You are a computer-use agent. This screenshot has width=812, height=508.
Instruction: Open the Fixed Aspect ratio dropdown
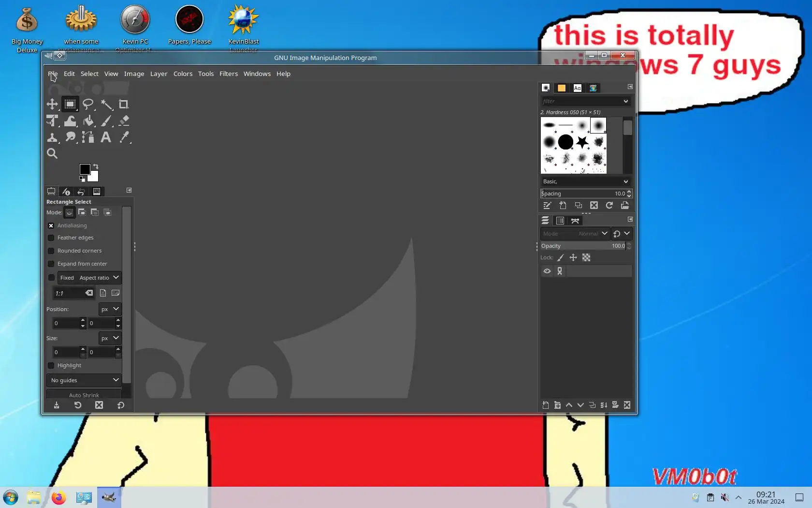[x=89, y=278]
